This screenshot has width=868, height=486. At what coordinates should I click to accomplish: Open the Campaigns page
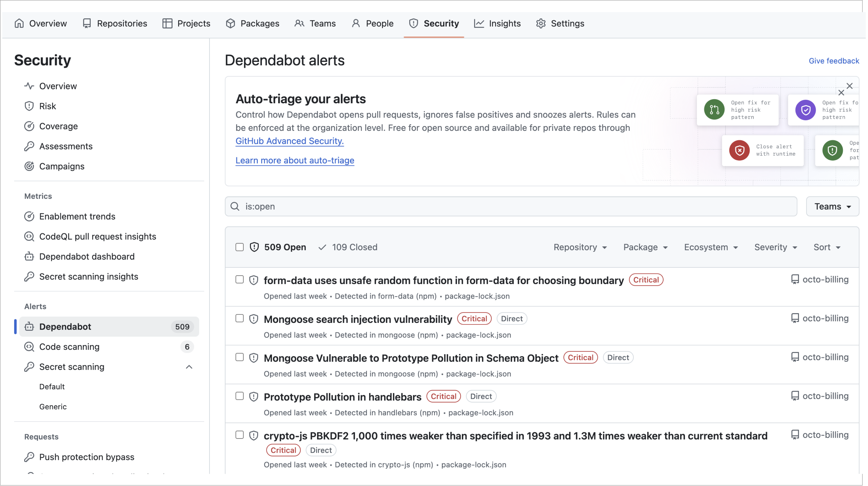pos(62,166)
